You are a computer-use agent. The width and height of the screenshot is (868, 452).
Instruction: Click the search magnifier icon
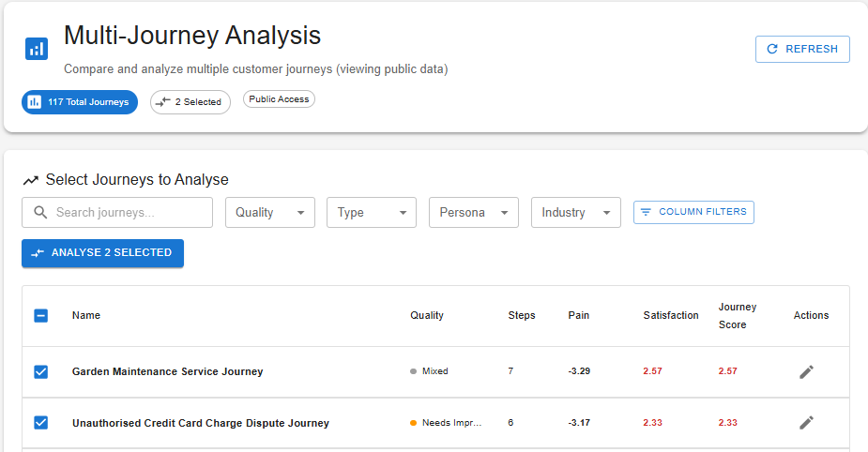pyautogui.click(x=40, y=213)
